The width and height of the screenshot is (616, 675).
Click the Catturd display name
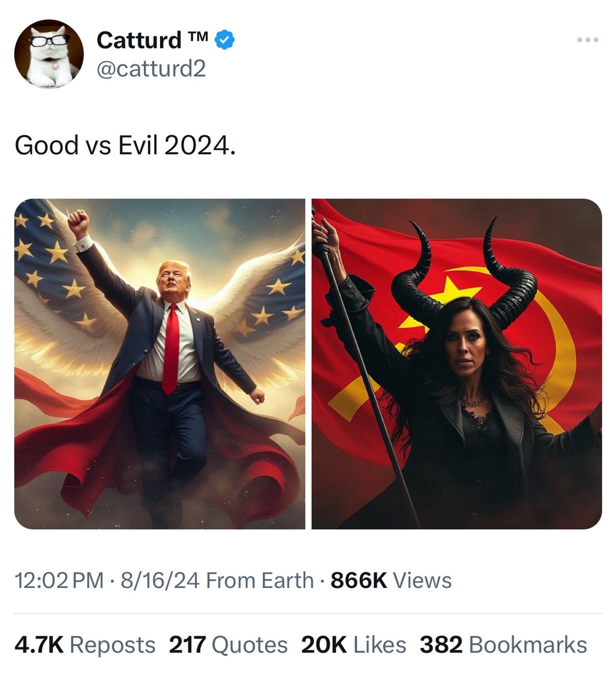[x=139, y=40]
